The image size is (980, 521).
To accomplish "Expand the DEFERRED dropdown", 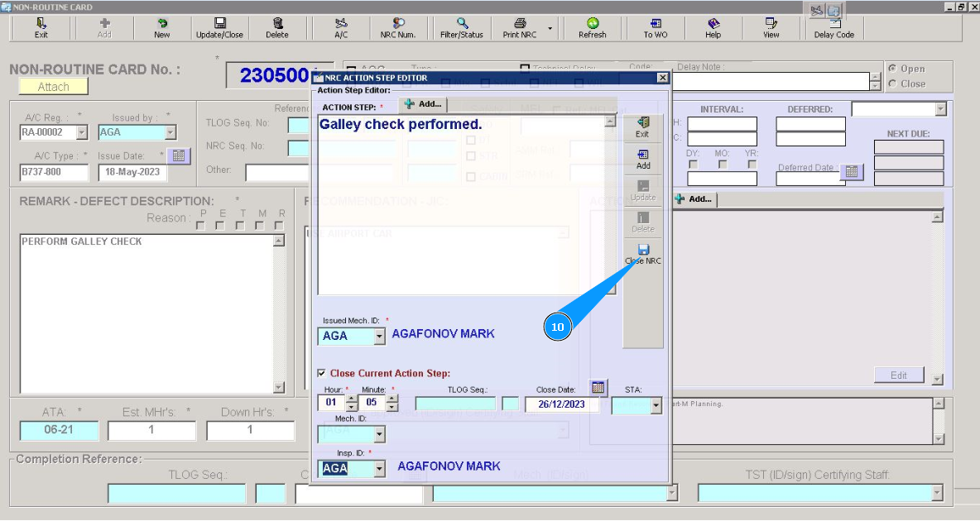I will [x=940, y=109].
